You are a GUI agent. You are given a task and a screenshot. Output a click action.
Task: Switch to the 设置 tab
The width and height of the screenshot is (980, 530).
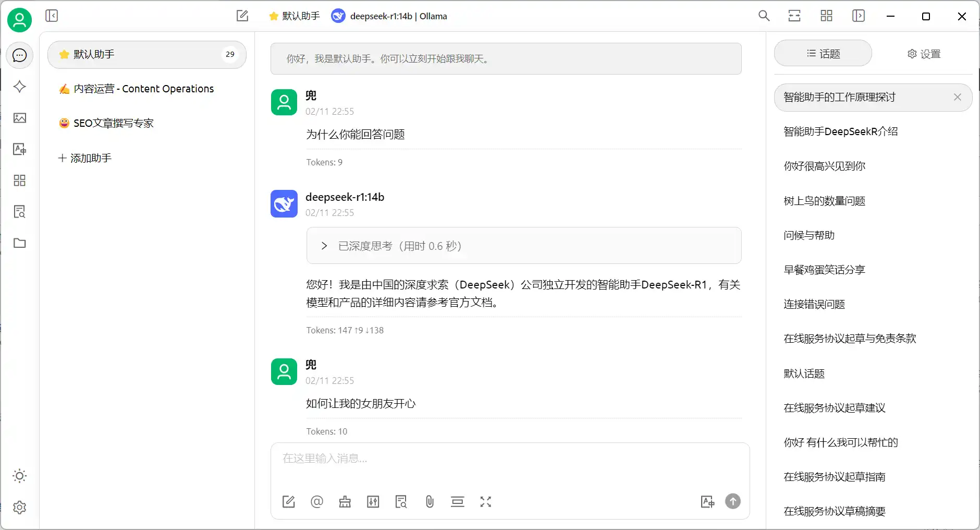click(x=924, y=54)
